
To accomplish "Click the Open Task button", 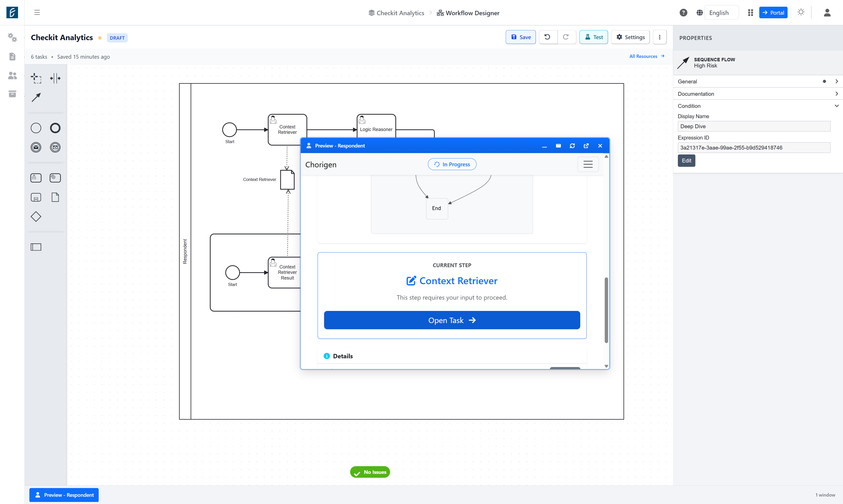I will (452, 320).
